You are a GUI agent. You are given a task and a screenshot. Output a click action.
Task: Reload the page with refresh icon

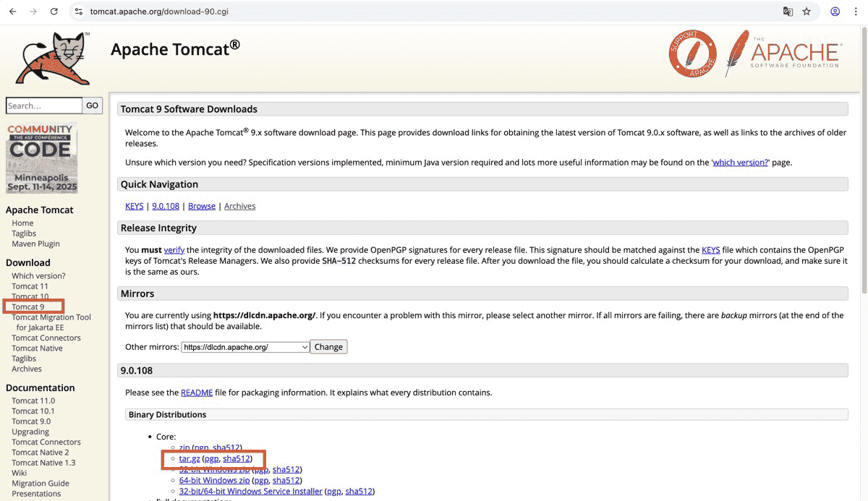pos(54,12)
